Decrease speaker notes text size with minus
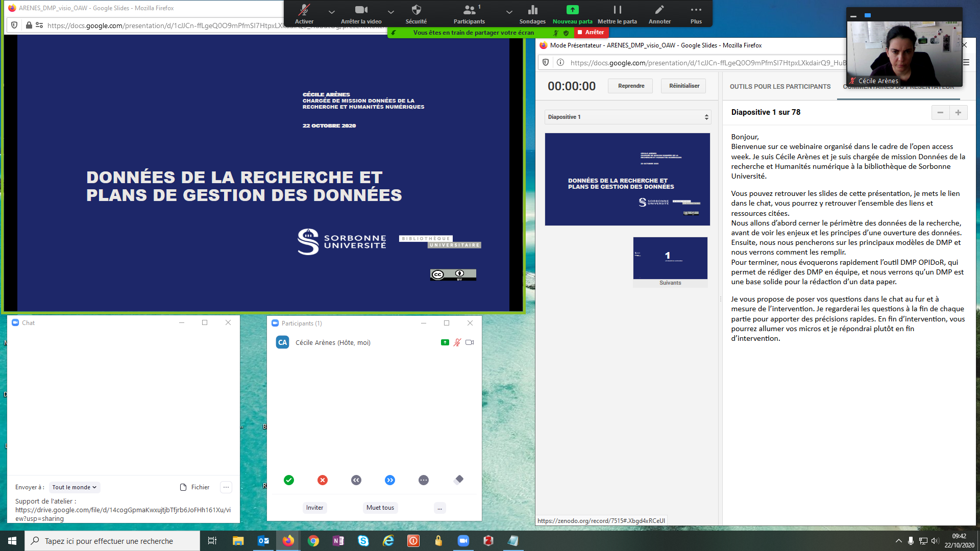Image resolution: width=980 pixels, height=551 pixels. (940, 112)
